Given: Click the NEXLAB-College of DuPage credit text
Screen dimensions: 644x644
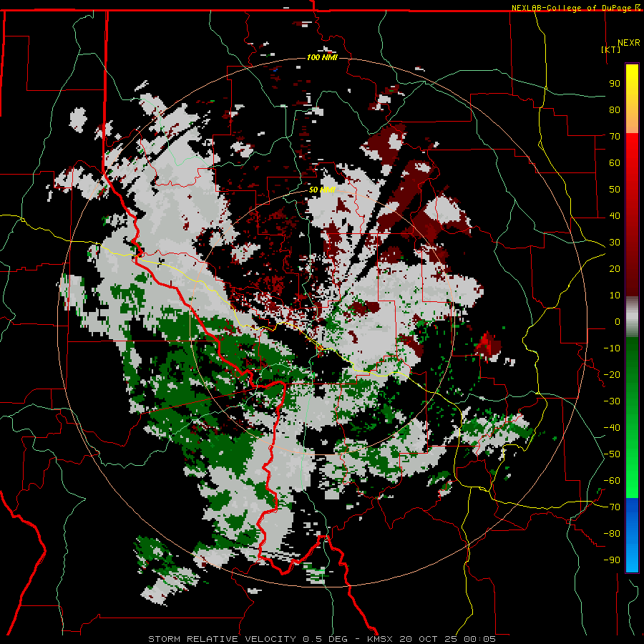Looking at the screenshot, I should pos(572,8).
